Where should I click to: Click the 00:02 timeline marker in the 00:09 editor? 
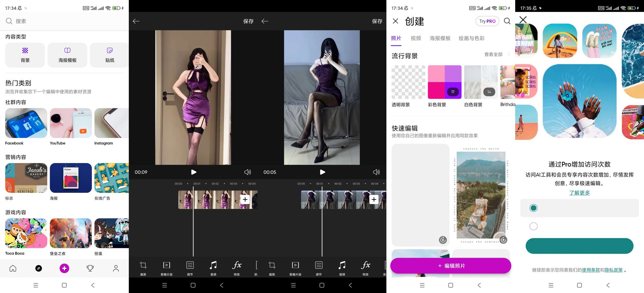tap(215, 184)
